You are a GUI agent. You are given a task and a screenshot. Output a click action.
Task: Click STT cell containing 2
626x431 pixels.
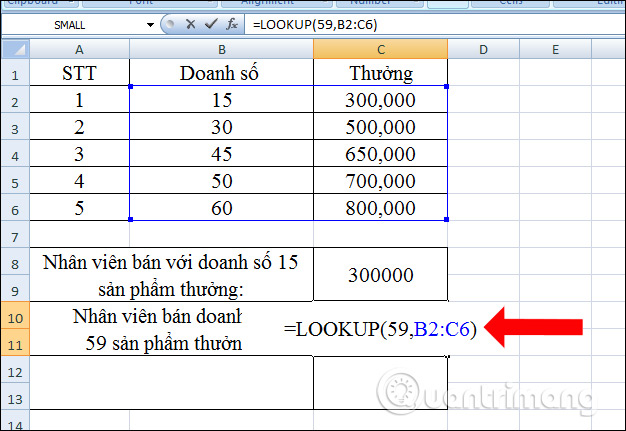point(79,127)
